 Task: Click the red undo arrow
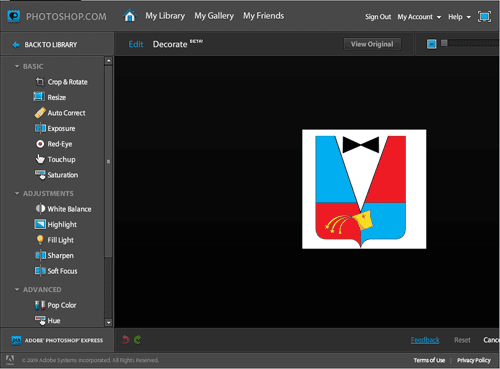[x=126, y=340]
